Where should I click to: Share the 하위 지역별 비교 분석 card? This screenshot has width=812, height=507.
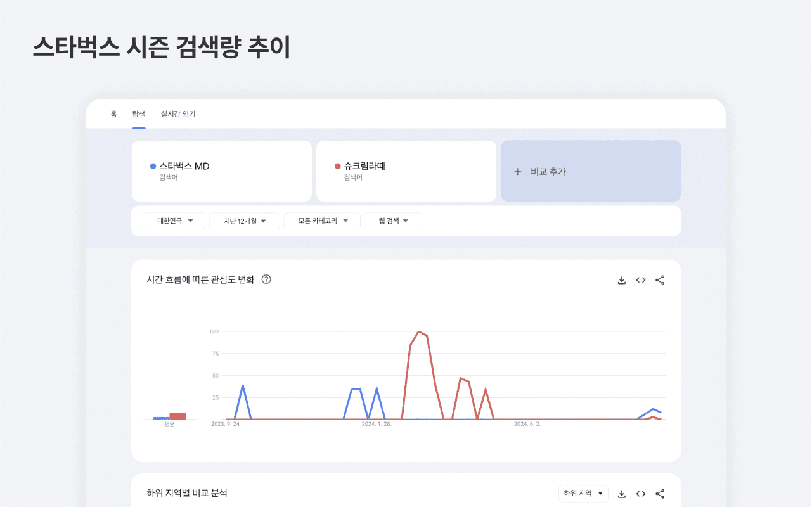coord(660,494)
